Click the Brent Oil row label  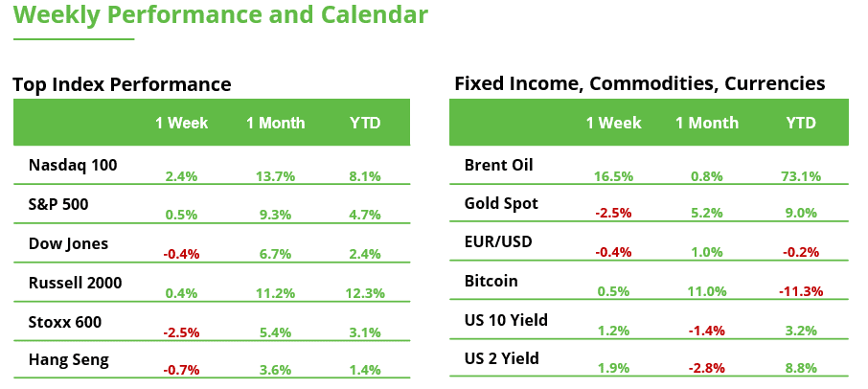click(498, 165)
